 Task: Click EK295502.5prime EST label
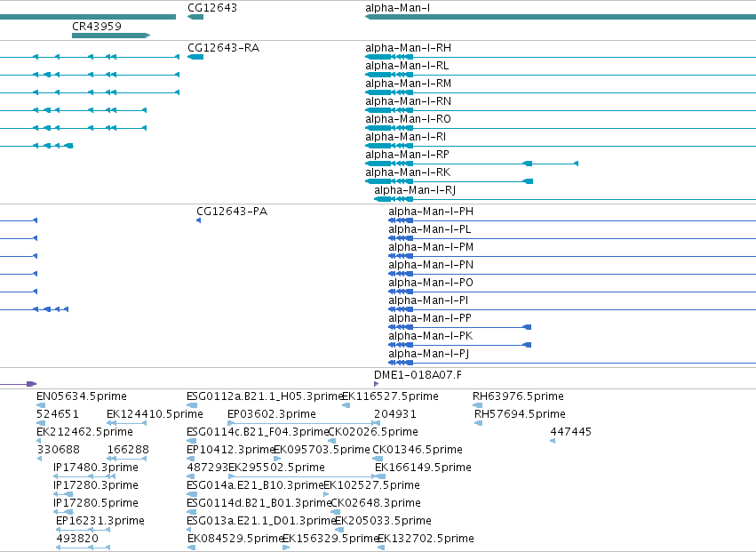click(x=277, y=468)
